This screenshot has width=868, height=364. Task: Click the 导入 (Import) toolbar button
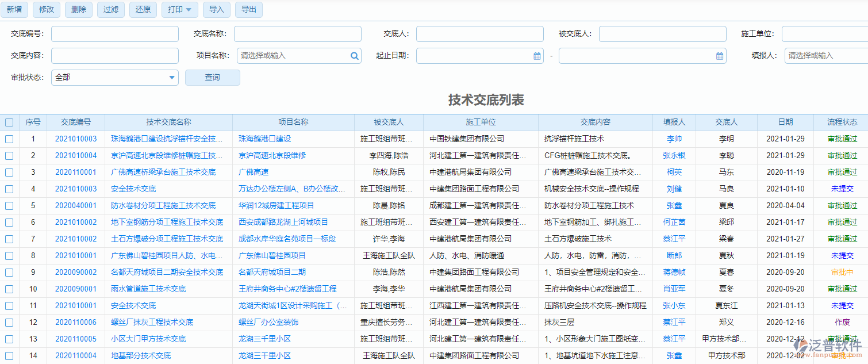coord(217,9)
